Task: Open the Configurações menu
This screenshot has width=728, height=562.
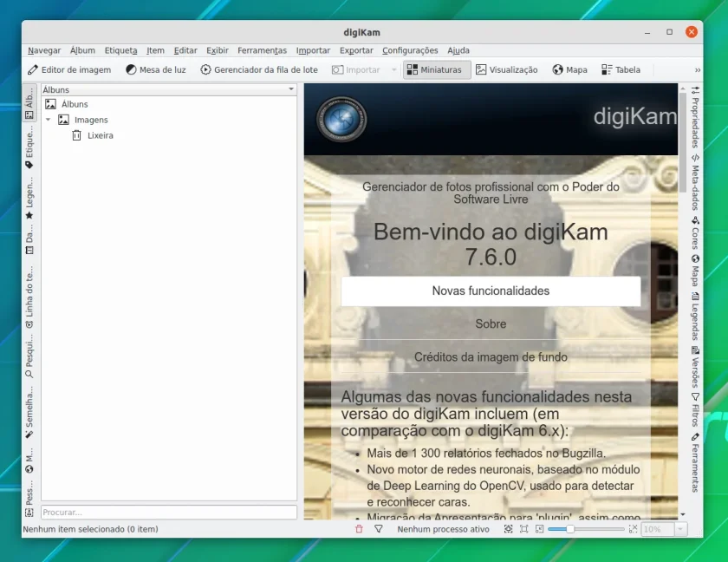Action: (x=410, y=50)
